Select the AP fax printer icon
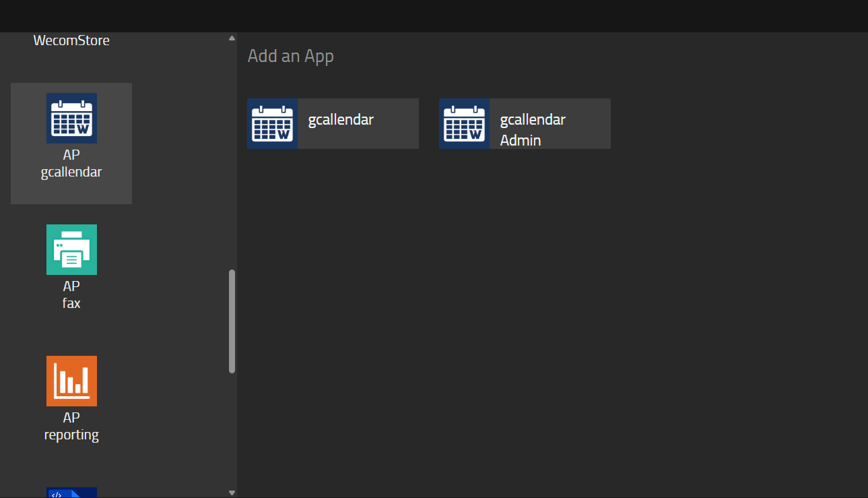The height and width of the screenshot is (498, 868). pyautogui.click(x=71, y=249)
